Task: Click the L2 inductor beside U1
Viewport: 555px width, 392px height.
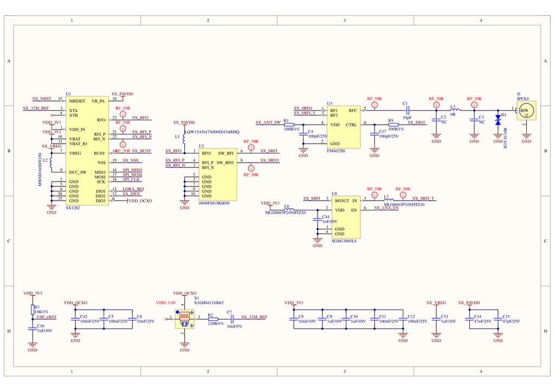Action: click(51, 163)
